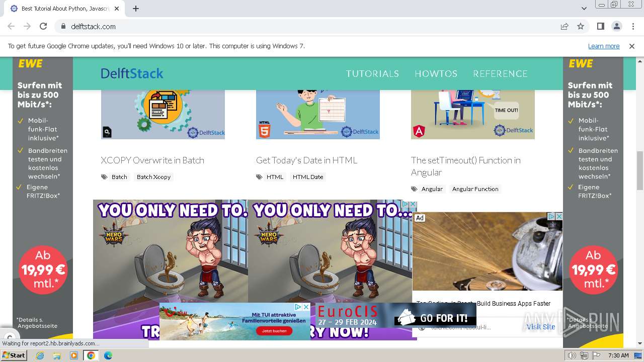Click Visit Site in the ad
Screen dimensions: 644x362
point(541,327)
